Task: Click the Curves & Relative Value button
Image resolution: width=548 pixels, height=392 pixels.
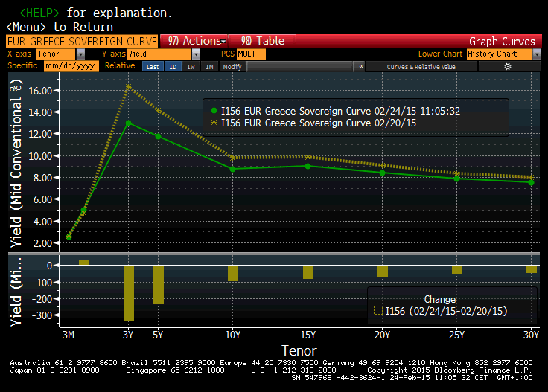Action: pyautogui.click(x=421, y=67)
